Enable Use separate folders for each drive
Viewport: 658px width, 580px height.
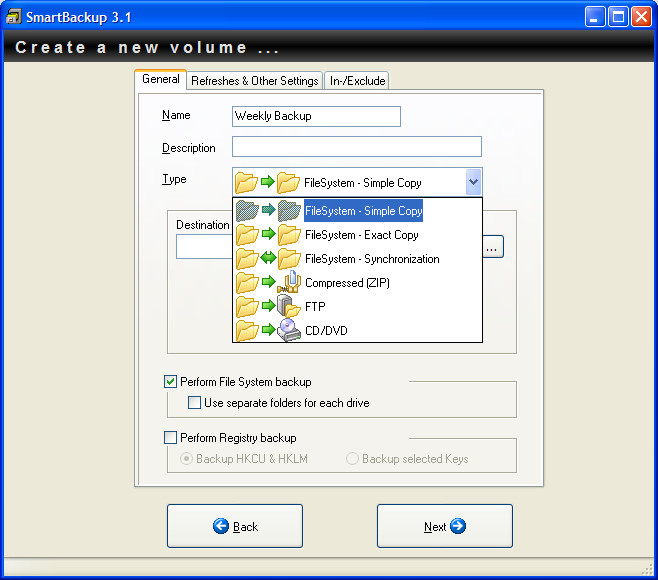coord(194,402)
